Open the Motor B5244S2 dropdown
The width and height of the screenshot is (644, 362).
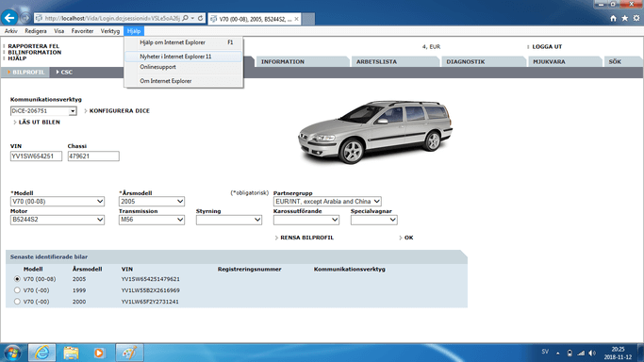point(58,220)
